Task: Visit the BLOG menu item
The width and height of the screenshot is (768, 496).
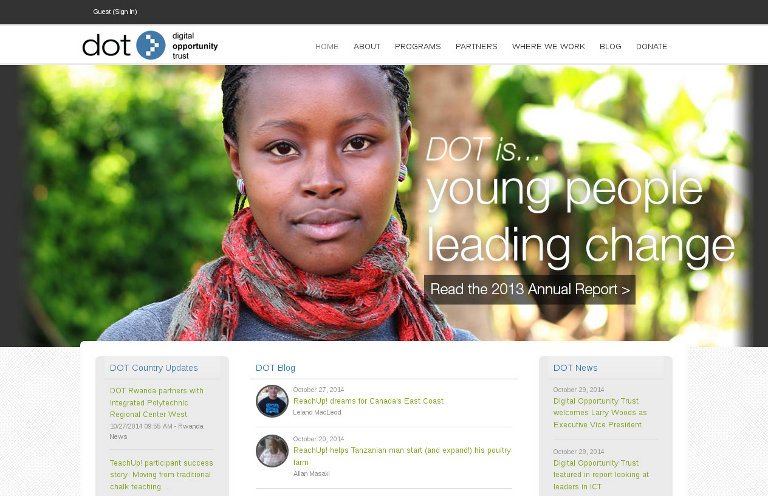Action: [610, 47]
